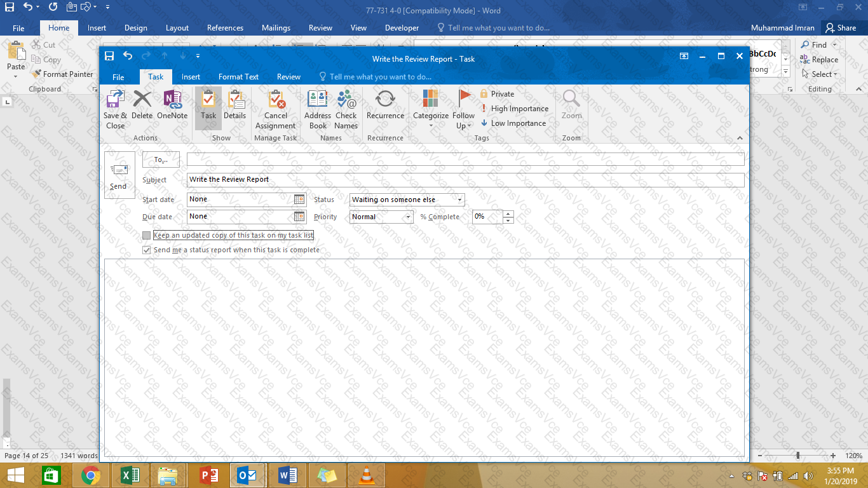The image size is (868, 488).
Task: Increase % Complete with up arrow
Action: pyautogui.click(x=508, y=213)
